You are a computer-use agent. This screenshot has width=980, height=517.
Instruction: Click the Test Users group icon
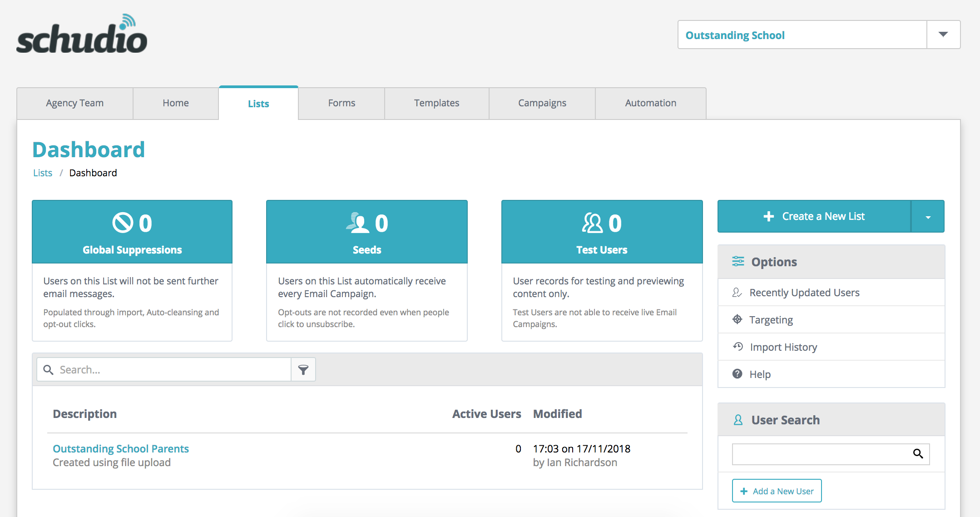tap(593, 223)
